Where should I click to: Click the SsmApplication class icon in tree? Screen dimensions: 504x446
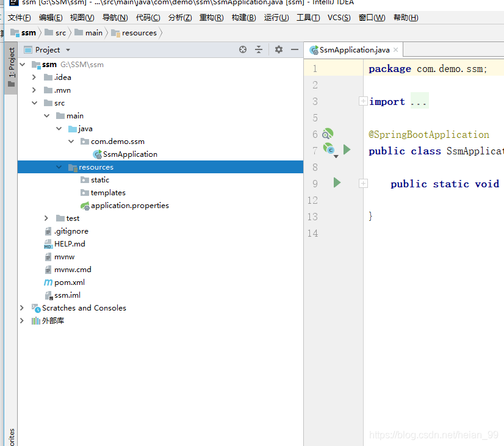point(97,154)
